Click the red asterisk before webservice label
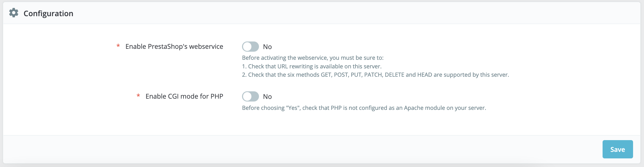This screenshot has height=167, width=644. pos(118,46)
